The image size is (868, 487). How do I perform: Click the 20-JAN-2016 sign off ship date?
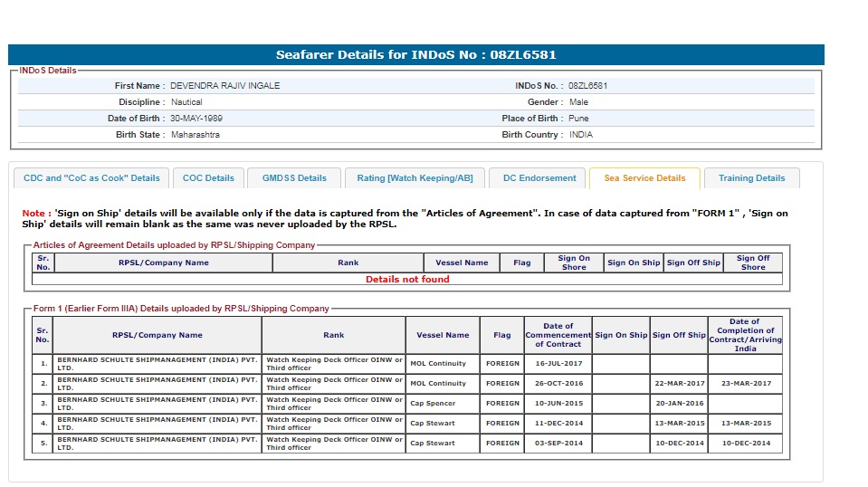[x=679, y=404]
